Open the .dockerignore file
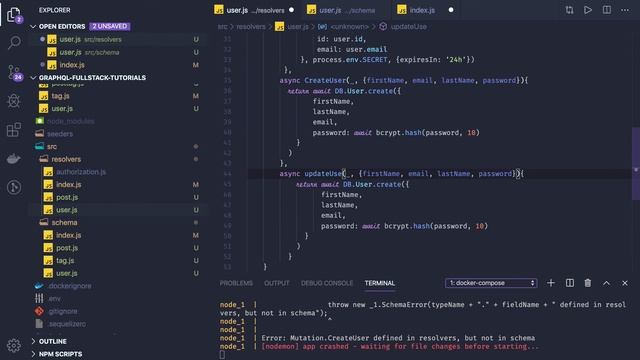 click(118, 286)
